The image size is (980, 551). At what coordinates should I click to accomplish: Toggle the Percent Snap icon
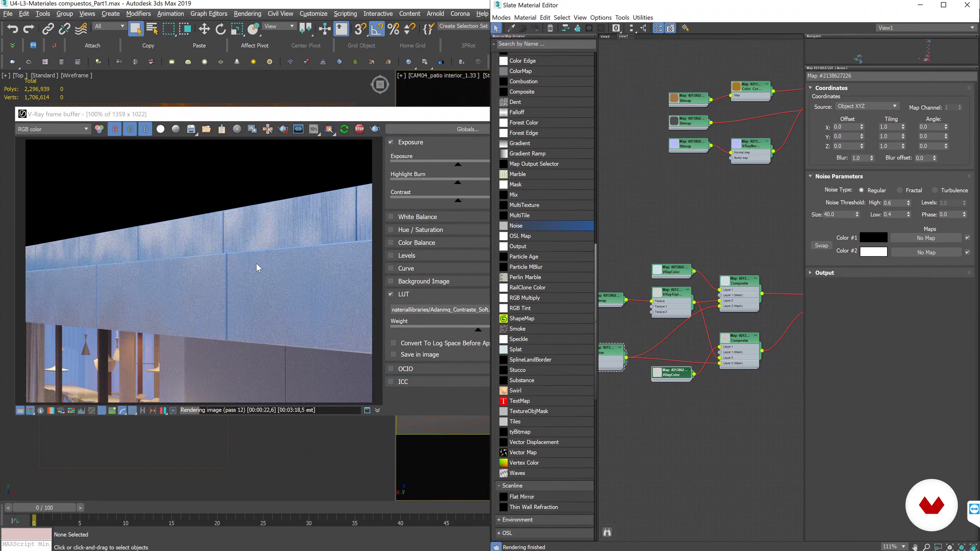pyautogui.click(x=393, y=29)
